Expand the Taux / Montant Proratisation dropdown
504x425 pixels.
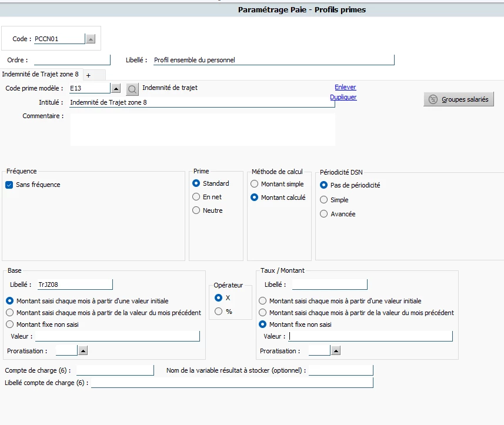click(x=336, y=350)
